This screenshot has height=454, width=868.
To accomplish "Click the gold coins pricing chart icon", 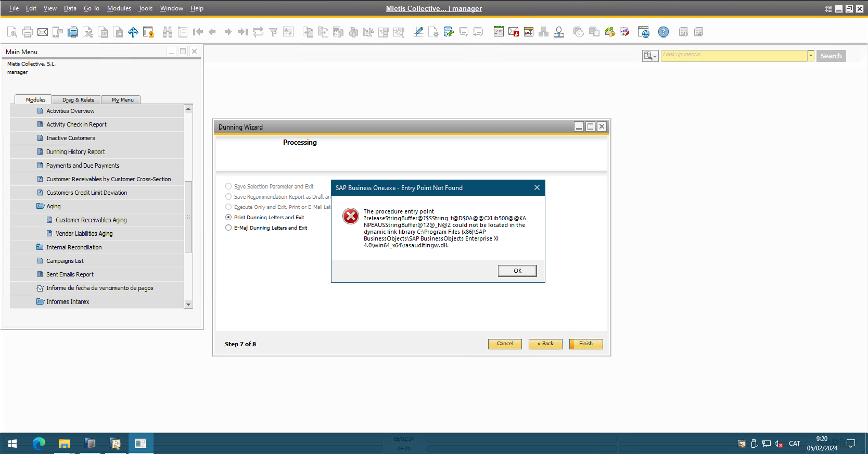I will click(609, 32).
